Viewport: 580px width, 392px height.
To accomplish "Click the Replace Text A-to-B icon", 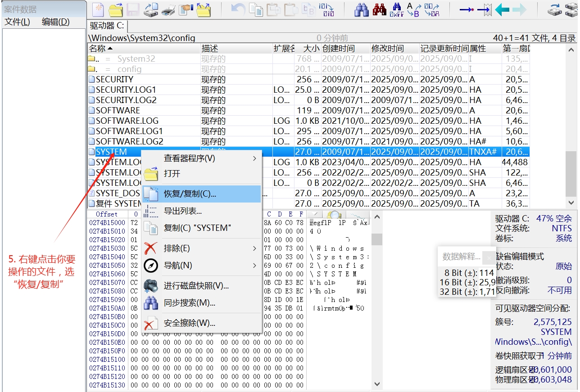I will (x=413, y=9).
